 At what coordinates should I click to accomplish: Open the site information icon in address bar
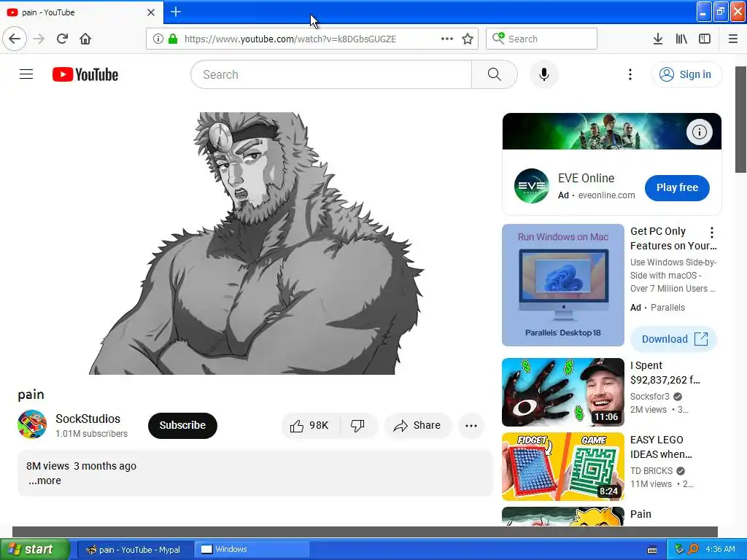158,39
